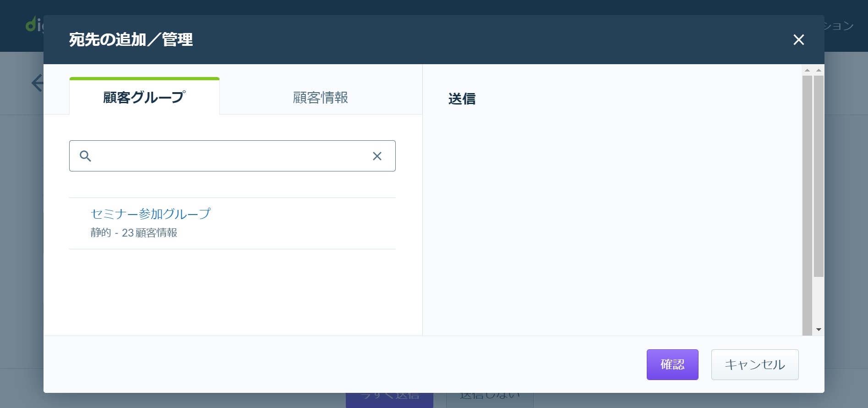The width and height of the screenshot is (868, 408).
Task: Click the outer scrollbar down arrow
Action: [819, 330]
